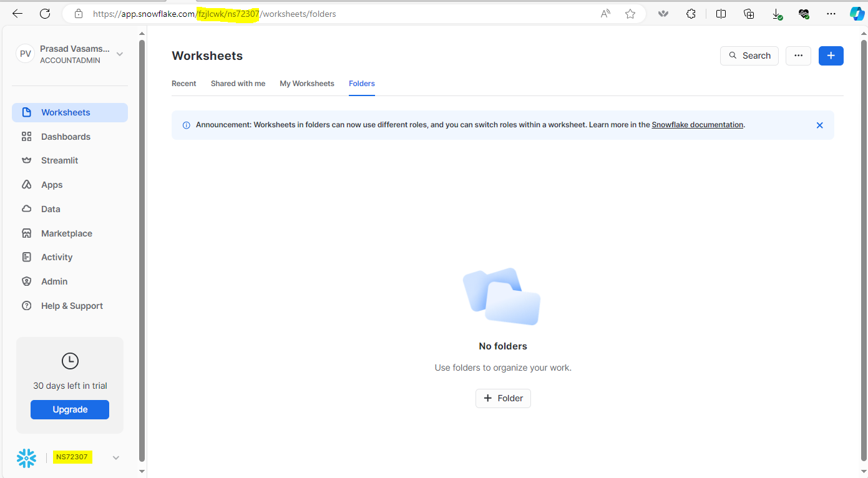Click the Read aloud icon in address bar
The height and width of the screenshot is (478, 868).
pos(605,14)
